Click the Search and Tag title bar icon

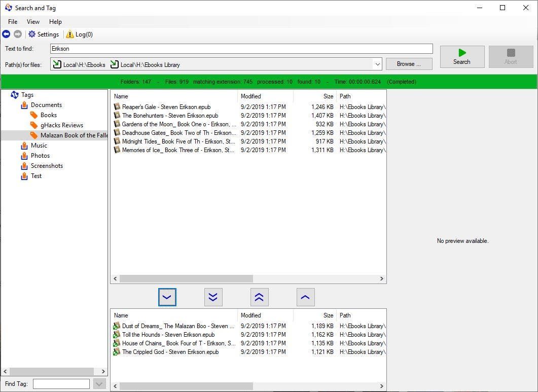pos(8,7)
